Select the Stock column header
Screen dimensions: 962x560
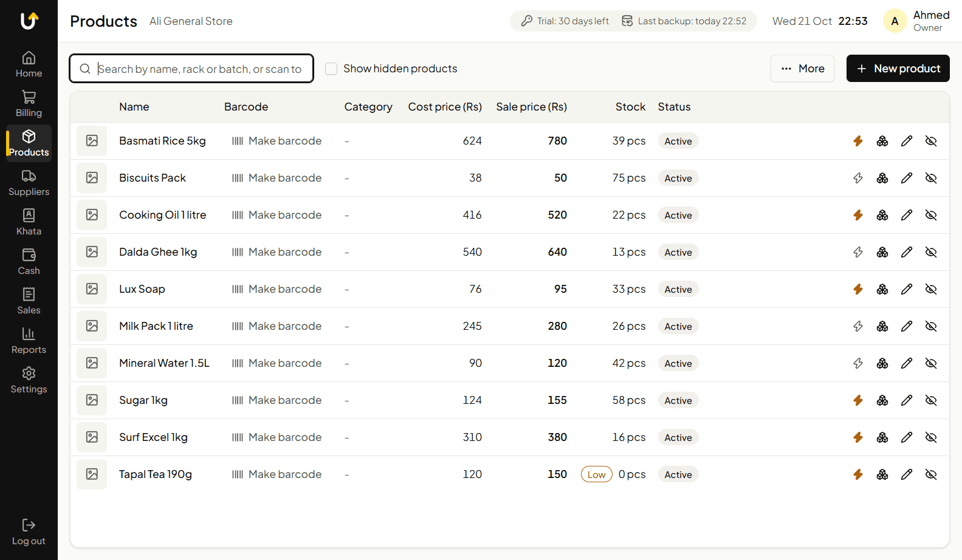630,107
